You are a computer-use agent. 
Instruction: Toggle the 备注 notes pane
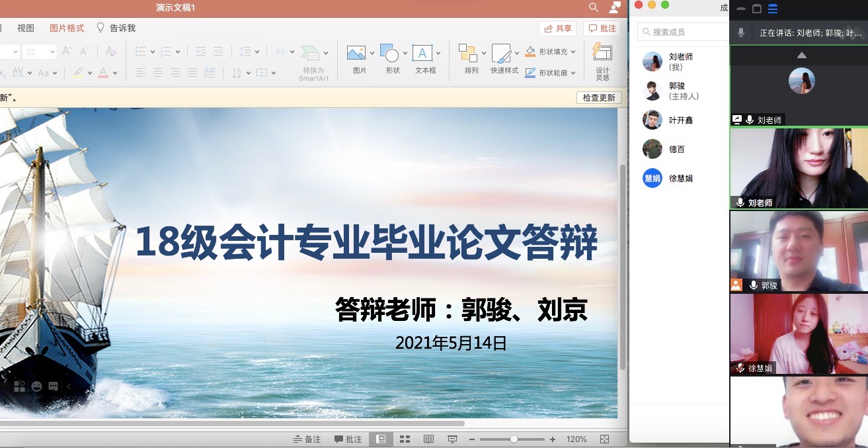click(307, 439)
